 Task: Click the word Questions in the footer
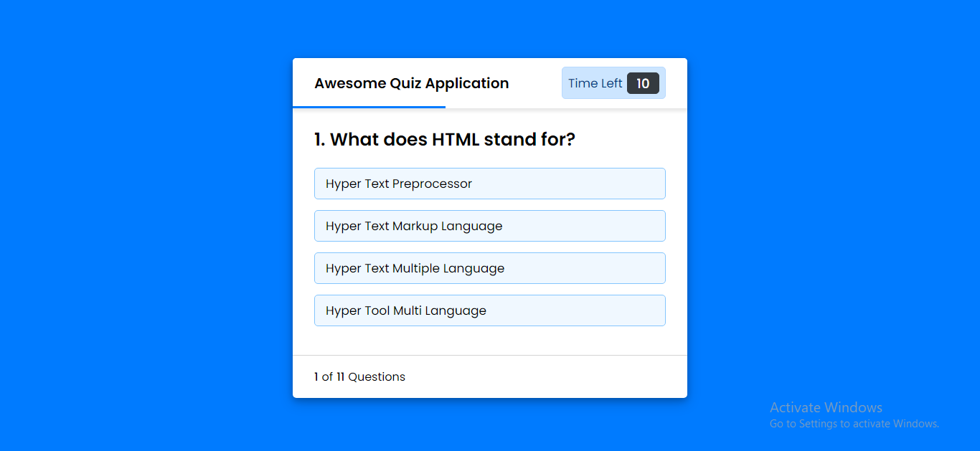[x=377, y=377]
